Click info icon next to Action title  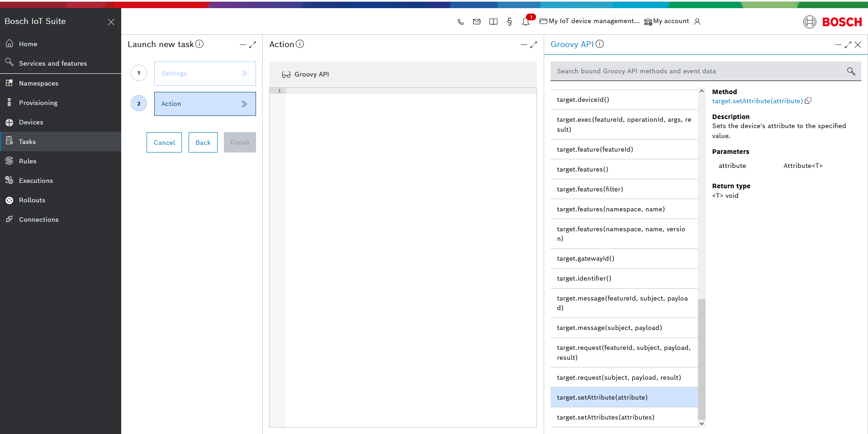pyautogui.click(x=300, y=44)
